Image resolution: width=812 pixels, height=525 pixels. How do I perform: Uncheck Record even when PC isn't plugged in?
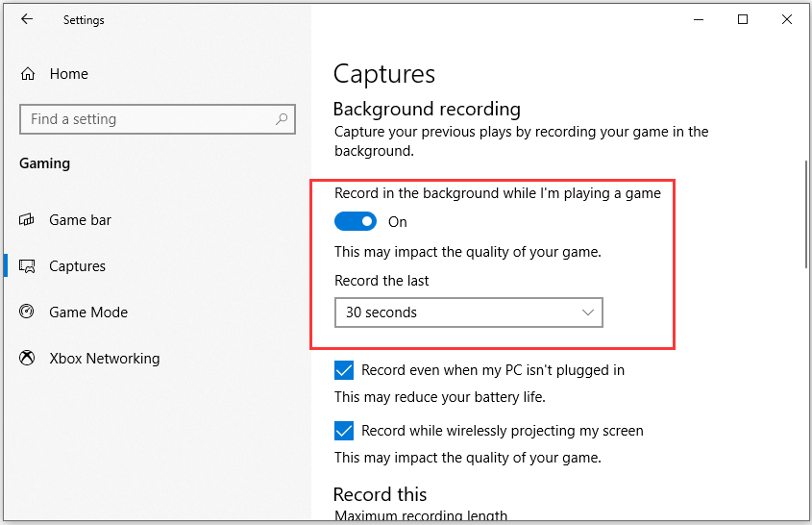coord(344,370)
